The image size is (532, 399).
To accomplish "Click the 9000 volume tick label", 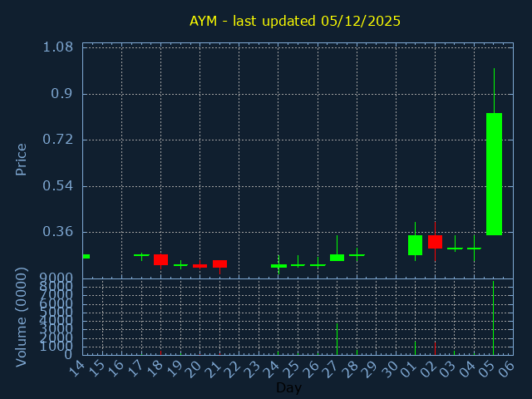I will pyautogui.click(x=57, y=278).
